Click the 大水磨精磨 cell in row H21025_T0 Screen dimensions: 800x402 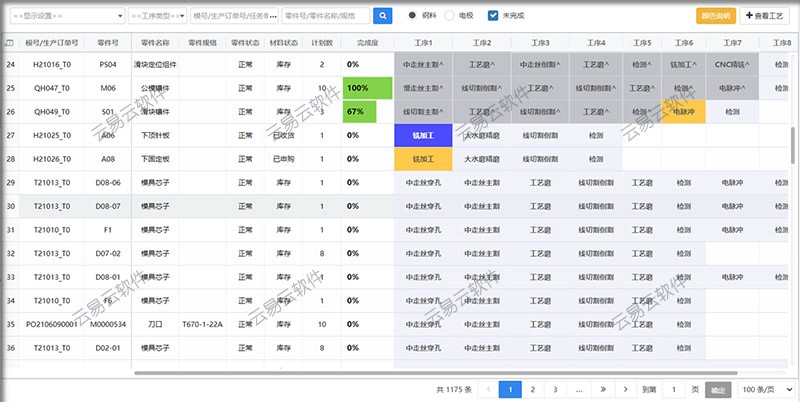point(482,135)
